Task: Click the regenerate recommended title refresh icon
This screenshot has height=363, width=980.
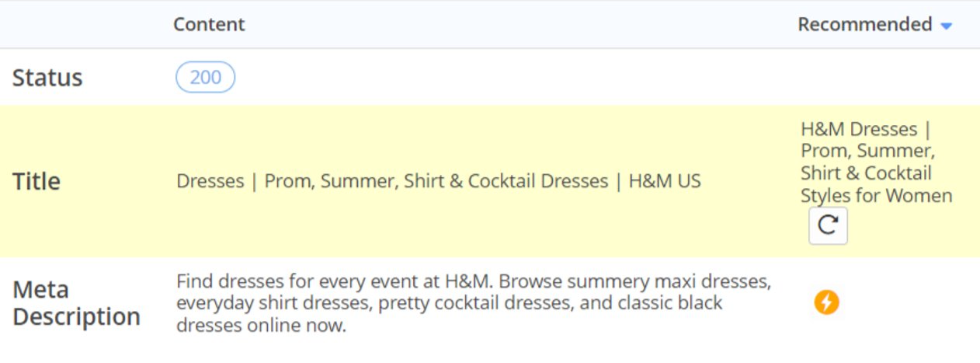Action: point(828,225)
